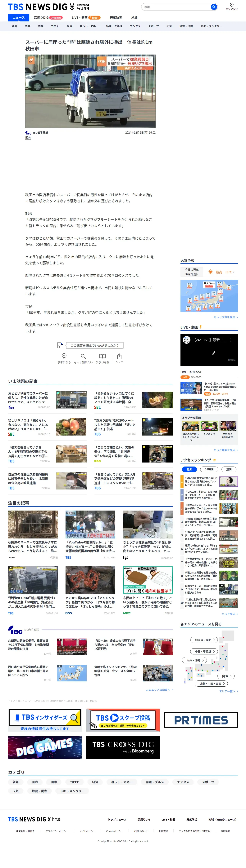Open the DIG GAMES banner
This screenshot has height=868, width=246.
(45, 747)
